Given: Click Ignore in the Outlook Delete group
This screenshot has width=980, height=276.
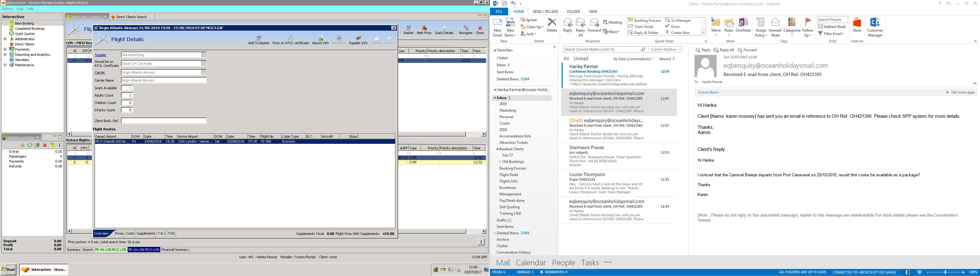Looking at the screenshot, I should (x=529, y=20).
